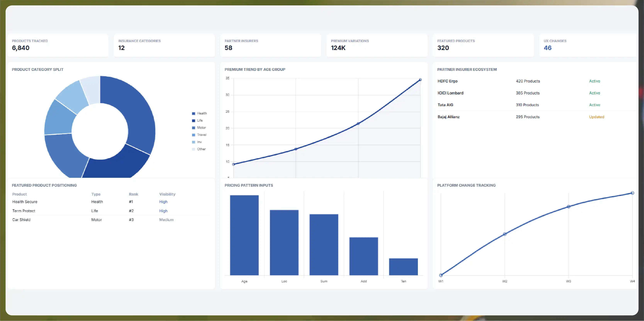Image resolution: width=644 pixels, height=321 pixels.
Task: Click the lowest premium trend data point
Action: click(233, 164)
